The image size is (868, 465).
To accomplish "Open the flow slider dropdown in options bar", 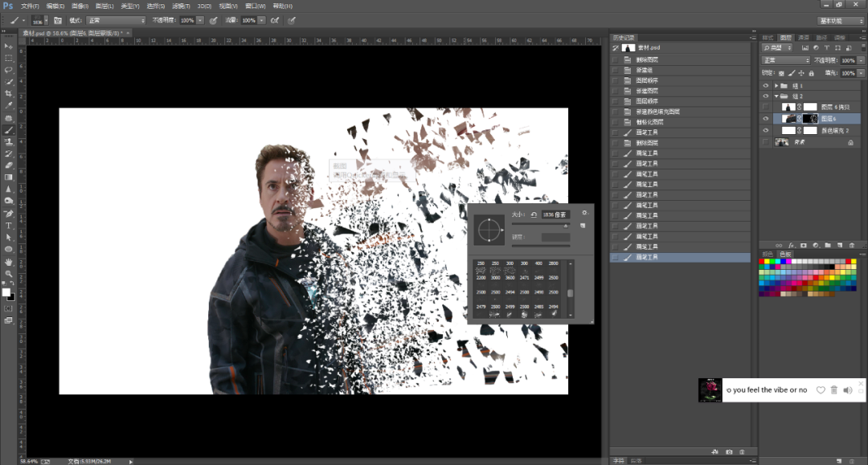I will 261,20.
